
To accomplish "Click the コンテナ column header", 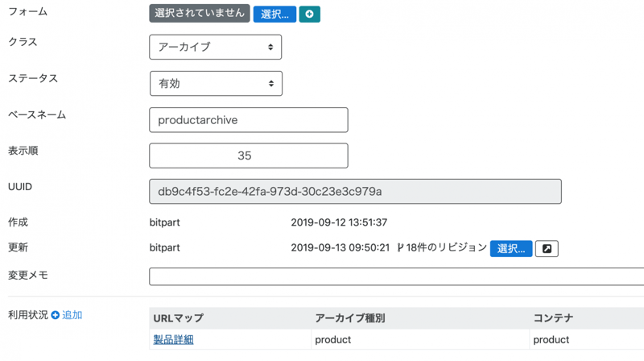I will point(554,318).
